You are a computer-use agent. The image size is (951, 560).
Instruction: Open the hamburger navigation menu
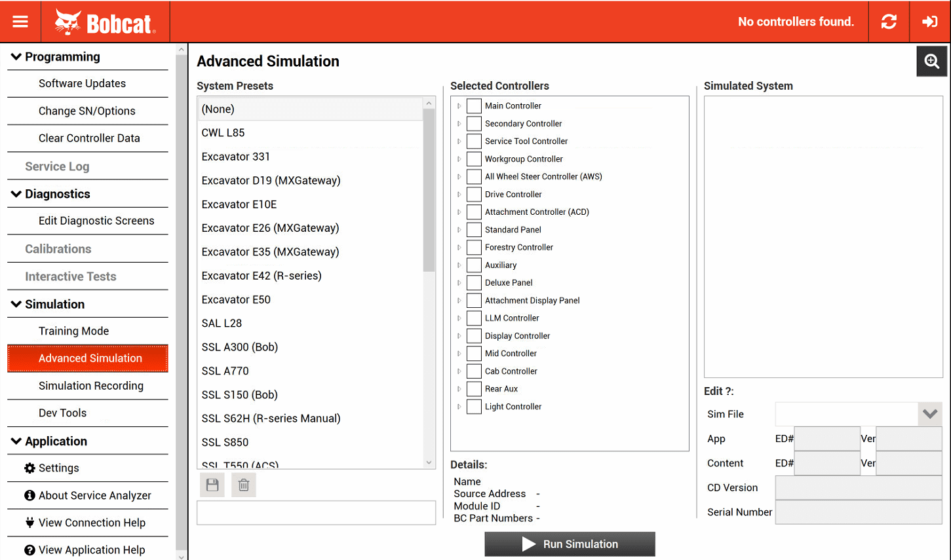[x=20, y=20]
